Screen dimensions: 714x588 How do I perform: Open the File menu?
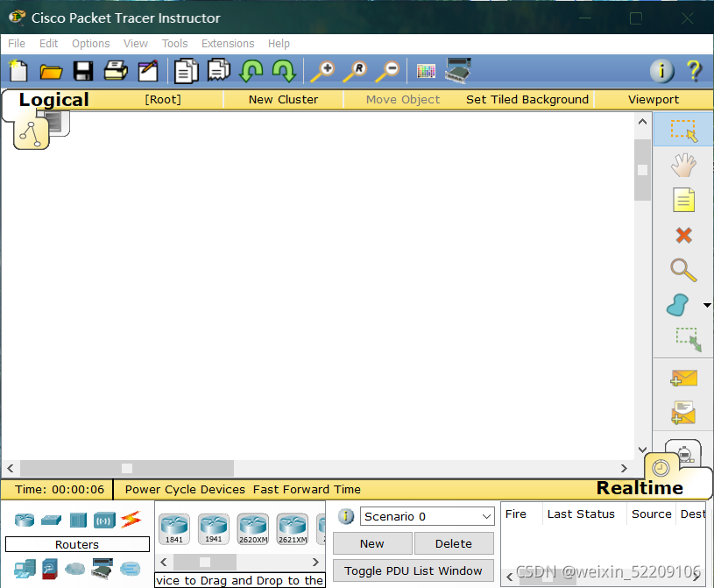17,43
